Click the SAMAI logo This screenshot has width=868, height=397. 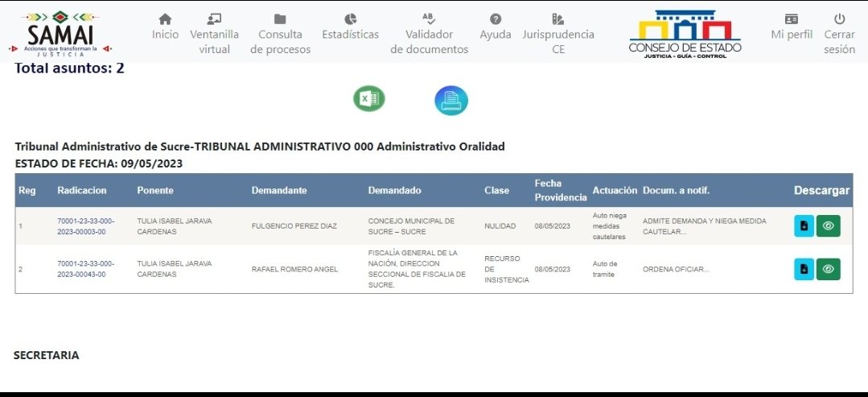click(x=60, y=34)
